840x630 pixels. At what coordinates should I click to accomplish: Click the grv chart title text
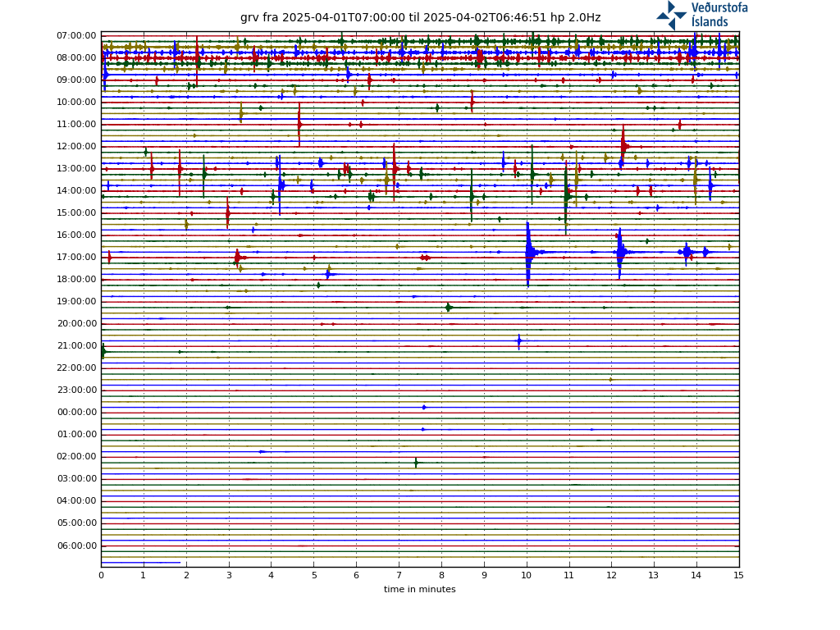[420, 17]
